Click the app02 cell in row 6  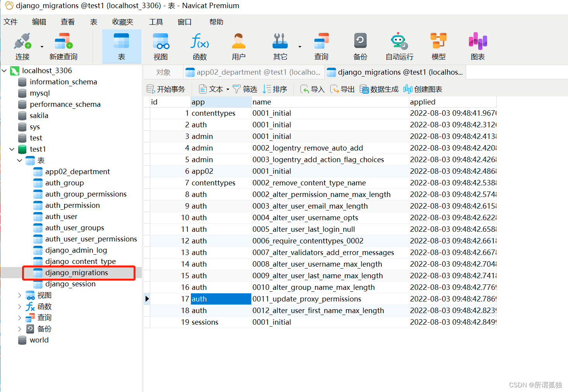coord(221,171)
